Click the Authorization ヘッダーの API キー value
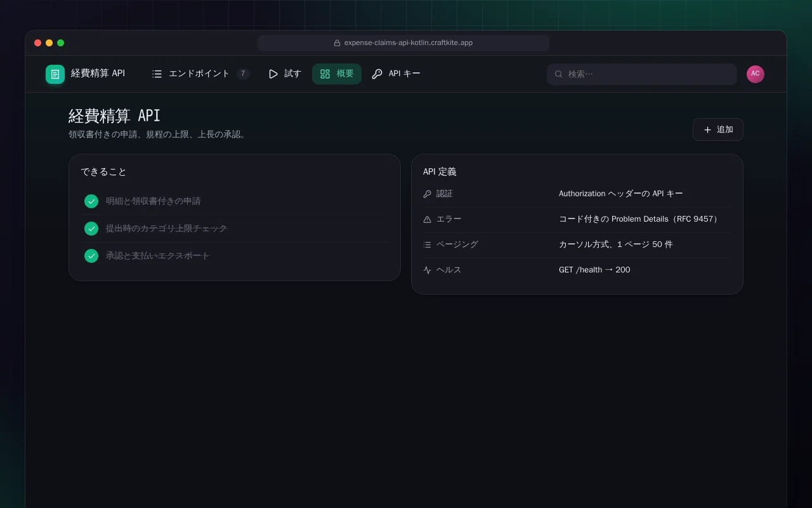 tap(621, 194)
